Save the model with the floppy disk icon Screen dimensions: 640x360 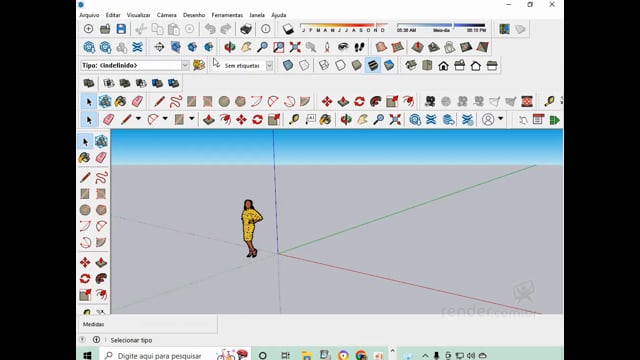(x=121, y=29)
